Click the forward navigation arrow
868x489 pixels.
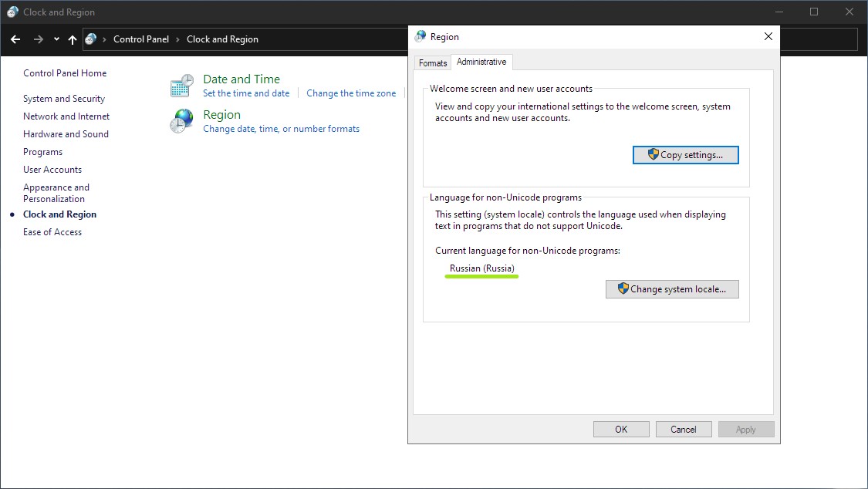pos(39,39)
